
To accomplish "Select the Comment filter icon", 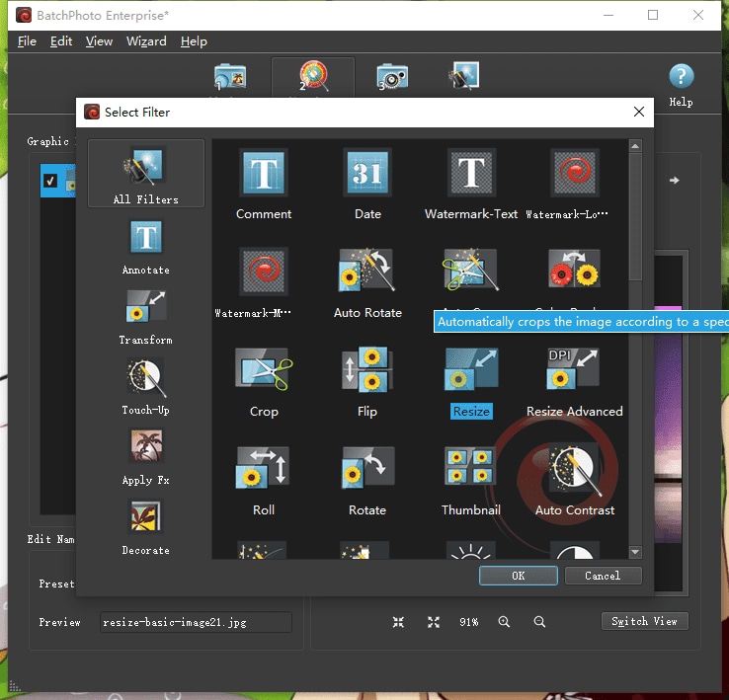I will 264,173.
